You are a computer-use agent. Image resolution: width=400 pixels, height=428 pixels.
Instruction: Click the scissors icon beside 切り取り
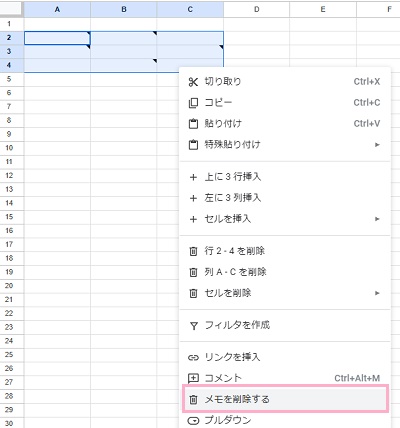point(193,82)
